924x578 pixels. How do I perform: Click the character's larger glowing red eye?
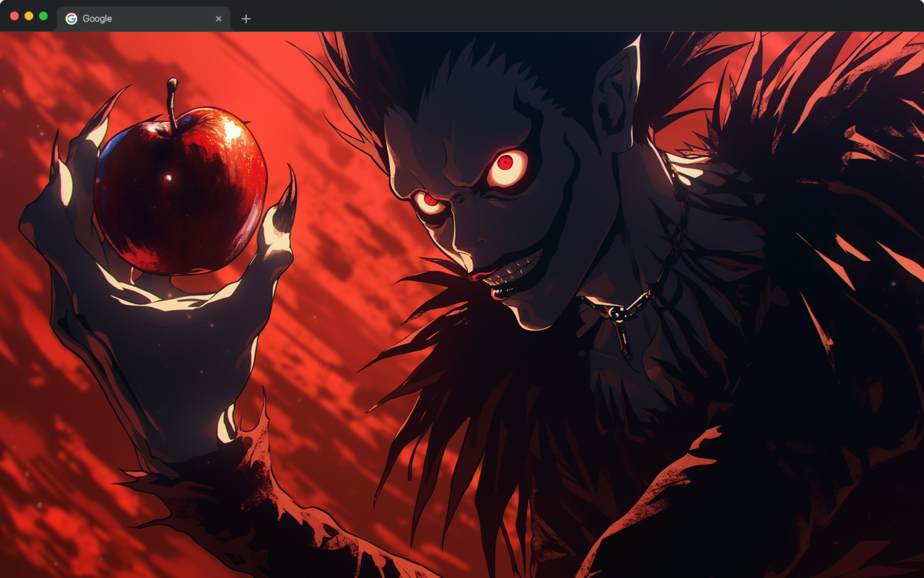[x=505, y=163]
